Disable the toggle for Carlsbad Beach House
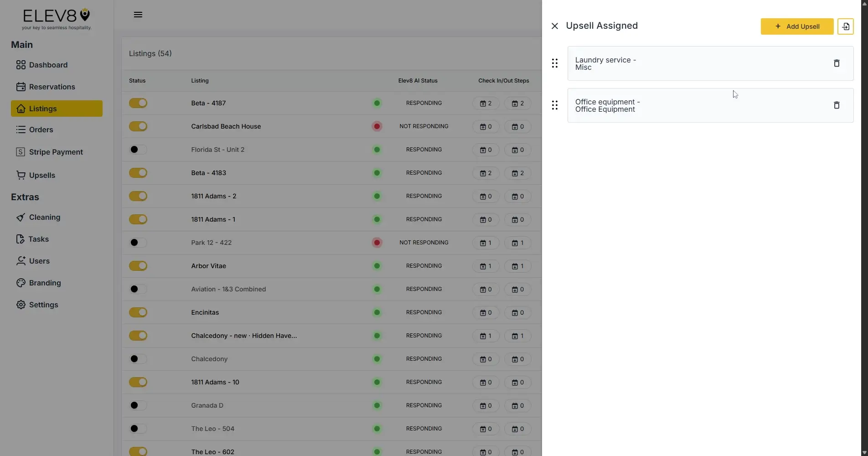This screenshot has width=868, height=456. 138,126
